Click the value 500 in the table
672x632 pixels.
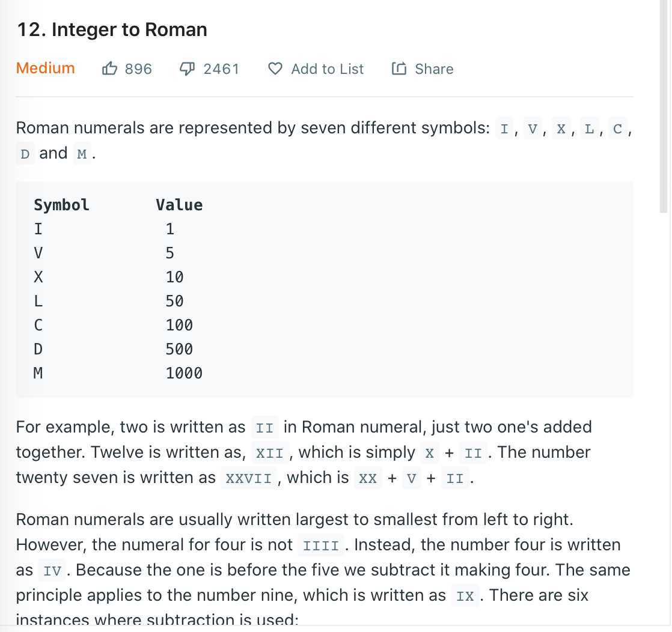pyautogui.click(x=179, y=349)
